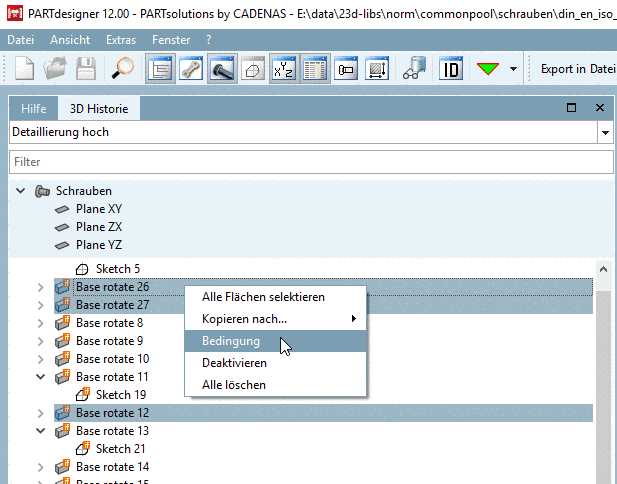This screenshot has width=617, height=484.
Task: Expand the Base rotate 12 node
Action: point(41,413)
